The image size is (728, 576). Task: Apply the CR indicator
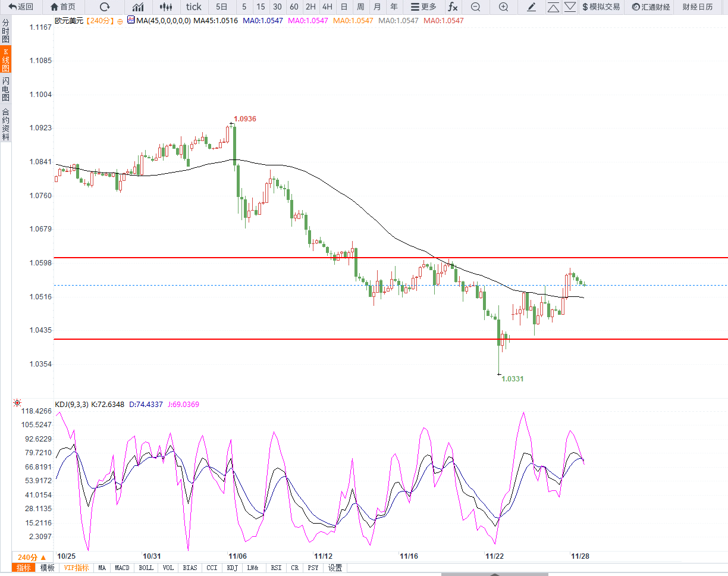click(295, 568)
